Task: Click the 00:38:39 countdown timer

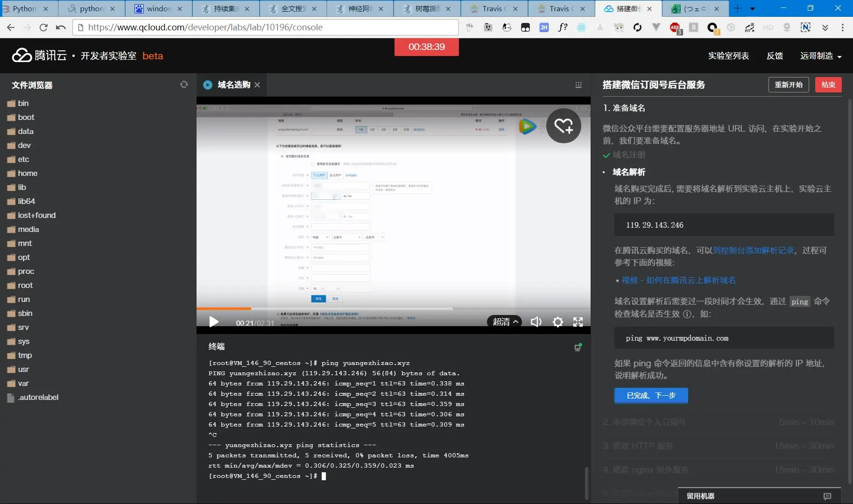Action: tap(426, 47)
